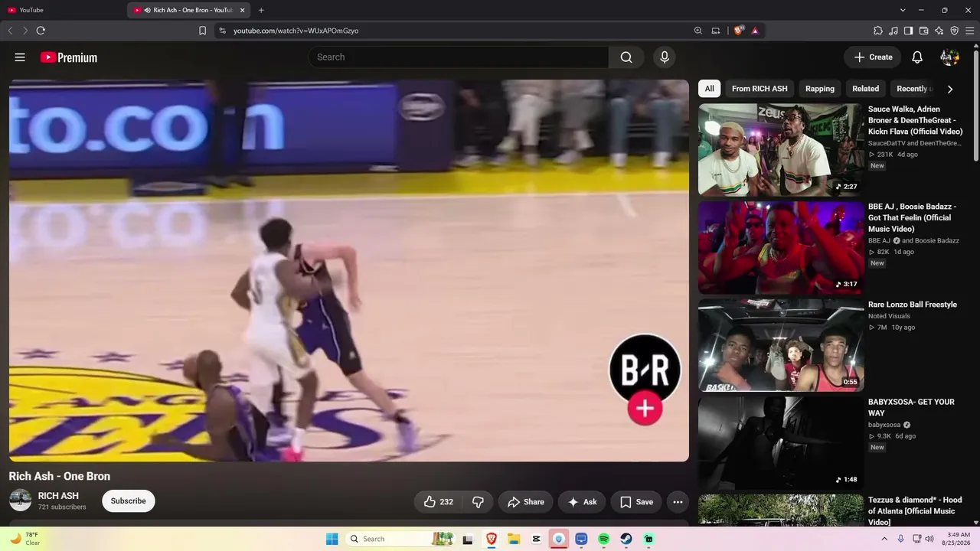Open more actions menu under the video

coord(678,502)
